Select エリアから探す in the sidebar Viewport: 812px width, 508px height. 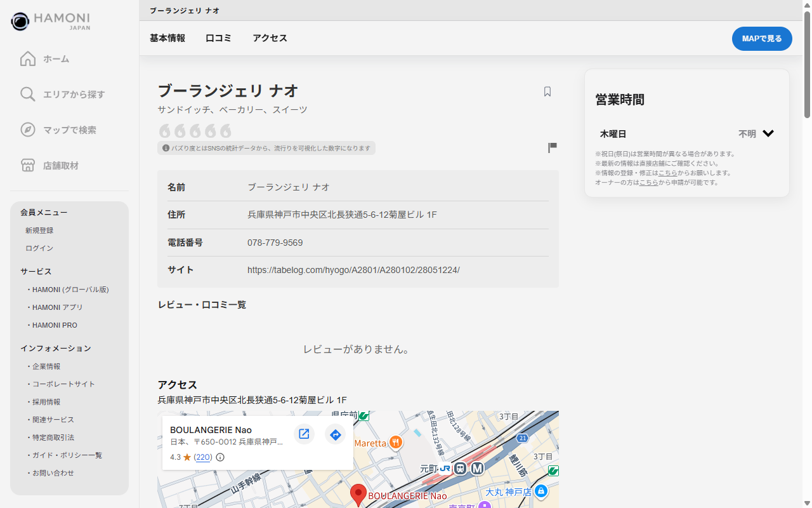(x=74, y=95)
